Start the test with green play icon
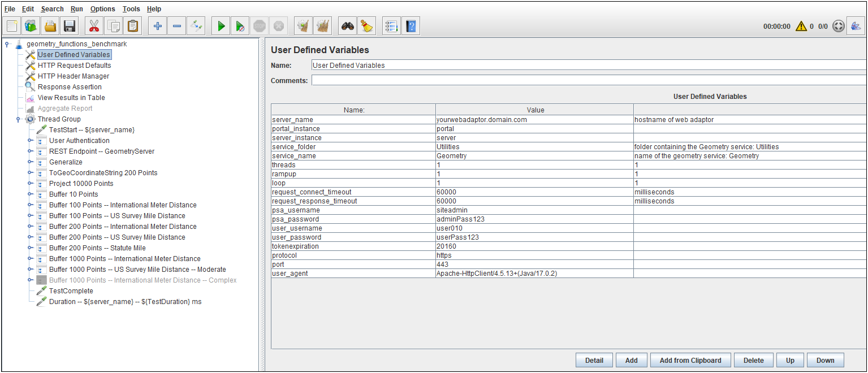868x373 pixels. pyautogui.click(x=221, y=25)
